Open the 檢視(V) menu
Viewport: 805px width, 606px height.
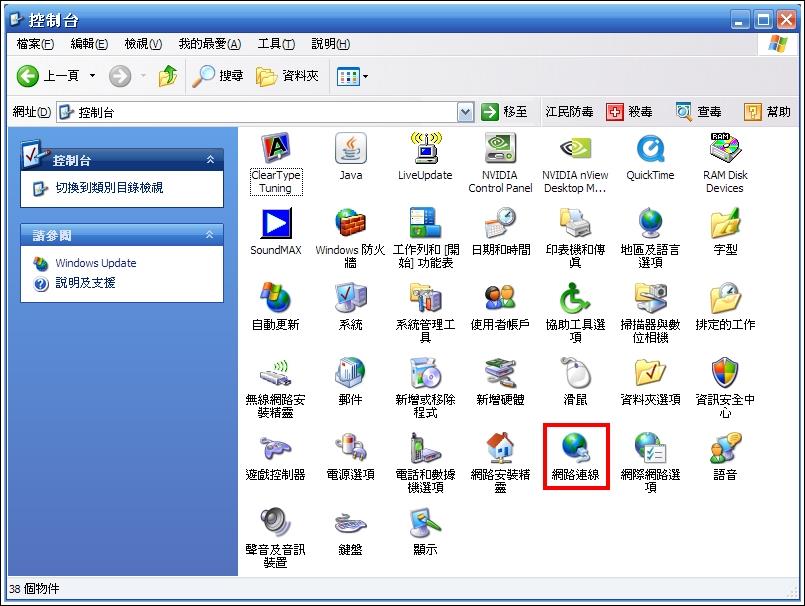click(143, 44)
